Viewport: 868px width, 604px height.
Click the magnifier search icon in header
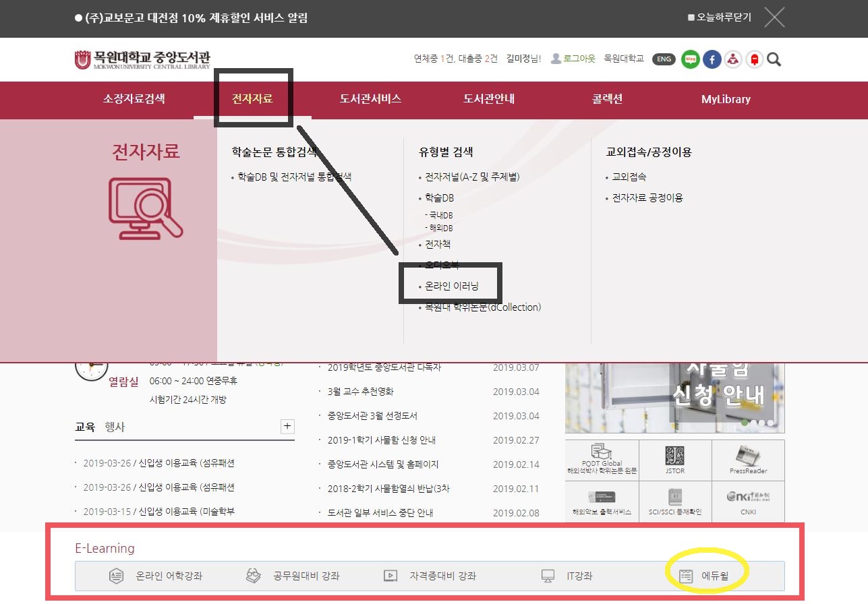click(x=774, y=59)
